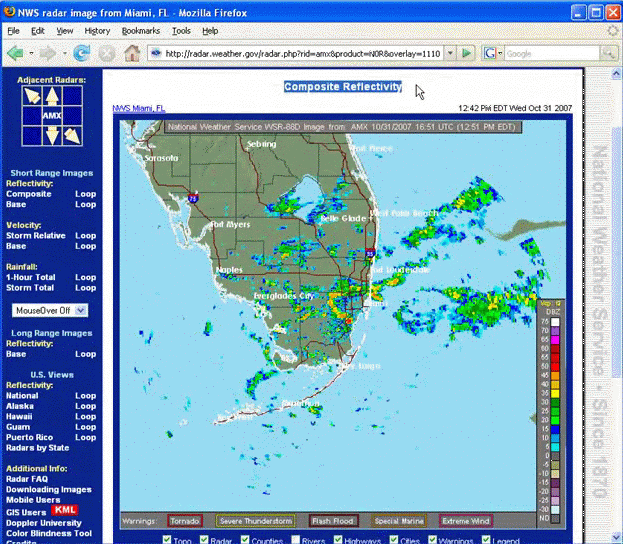Click the Flash Flood warning legend box
623x544 pixels.
point(333,521)
